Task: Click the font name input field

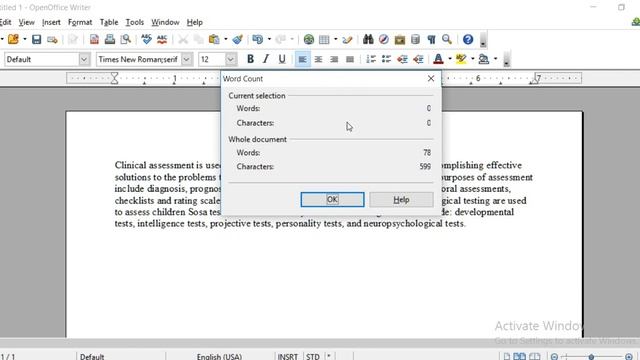Action: 139,59
